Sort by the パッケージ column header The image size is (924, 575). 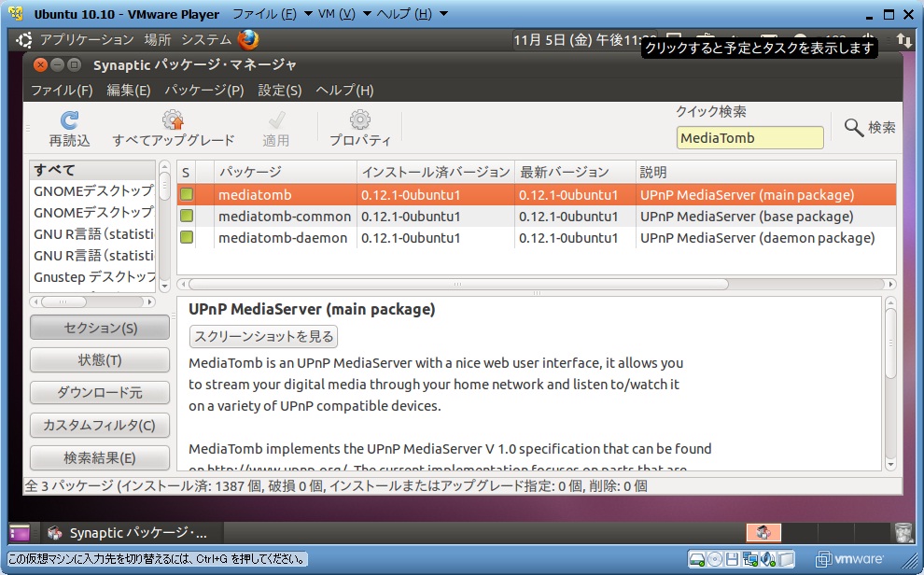[x=286, y=172]
